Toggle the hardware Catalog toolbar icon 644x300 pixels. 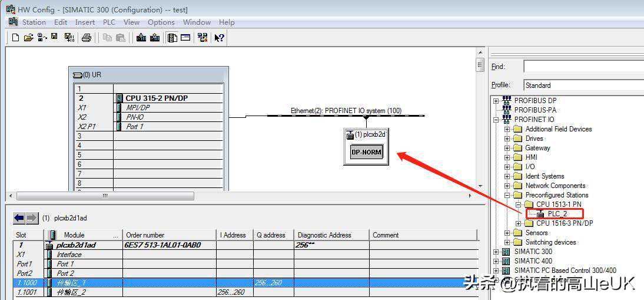172,38
